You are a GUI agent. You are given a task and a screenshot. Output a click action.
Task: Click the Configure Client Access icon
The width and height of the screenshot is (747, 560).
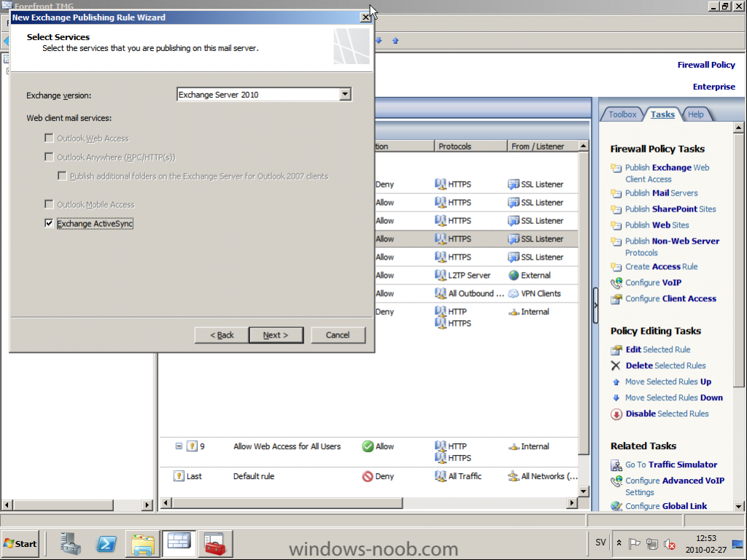[x=616, y=299]
